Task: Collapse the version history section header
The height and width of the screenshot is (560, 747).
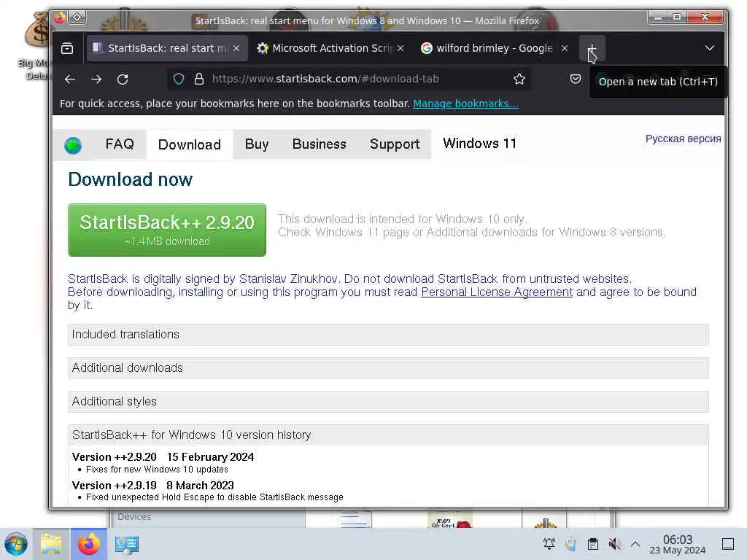Action: click(x=388, y=435)
